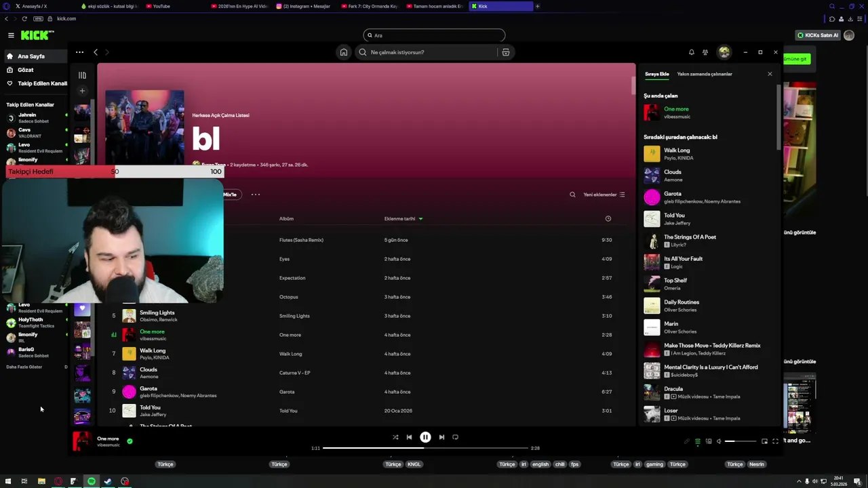Click the Takipçi Hedefi progress bar
This screenshot has height=488, width=868.
click(x=115, y=171)
